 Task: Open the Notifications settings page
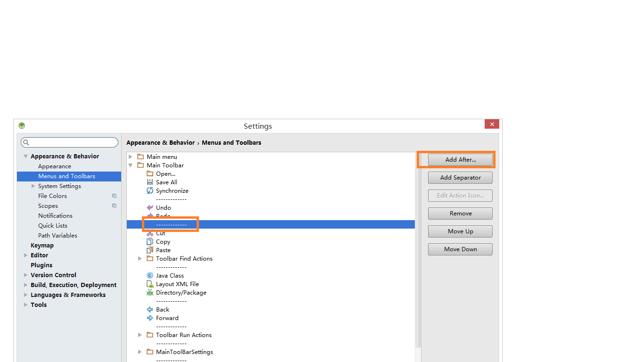coord(55,216)
